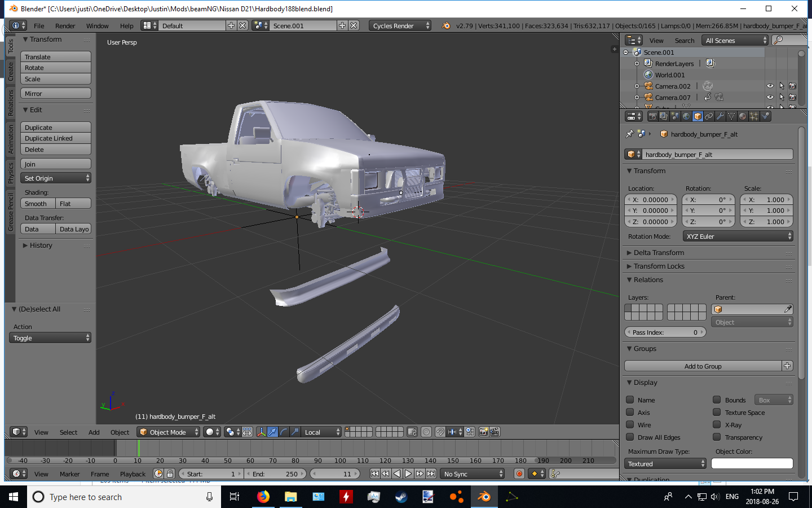Open the Render properties tab icon
This screenshot has width=812, height=508.
point(652,116)
